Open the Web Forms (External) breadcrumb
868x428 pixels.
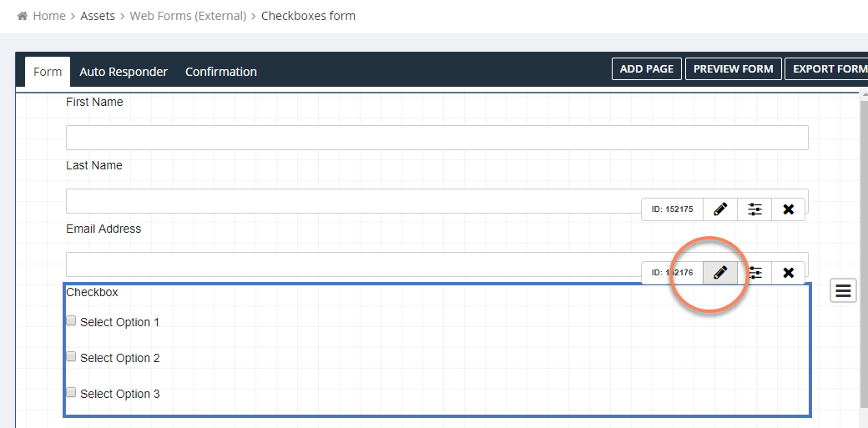[189, 16]
